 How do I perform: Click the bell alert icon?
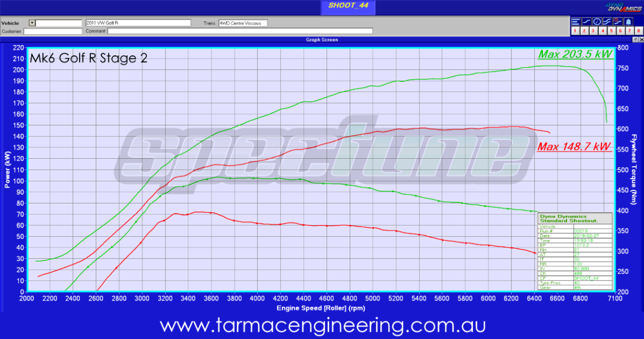point(628,21)
